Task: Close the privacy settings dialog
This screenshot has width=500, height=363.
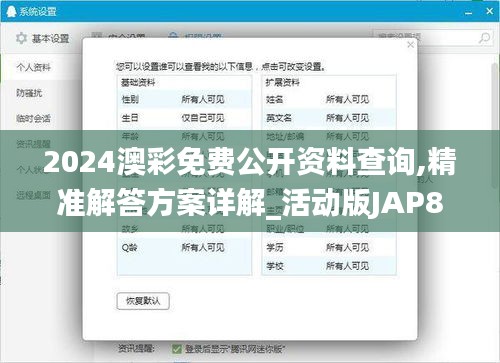Action: [410, 45]
